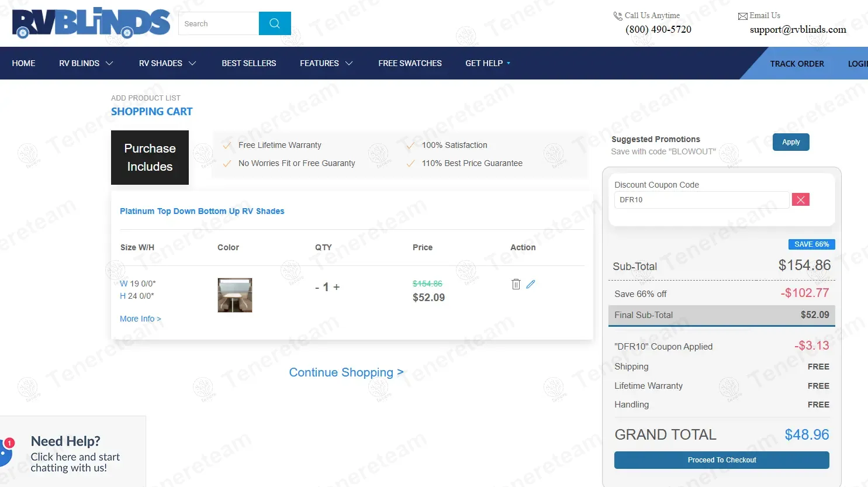Click the SAVE 66% badge

811,244
